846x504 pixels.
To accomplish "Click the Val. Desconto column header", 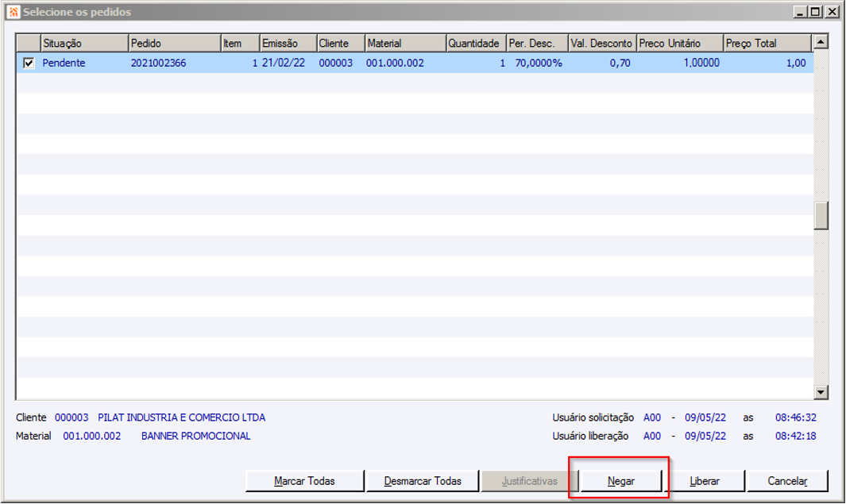I will pyautogui.click(x=602, y=43).
